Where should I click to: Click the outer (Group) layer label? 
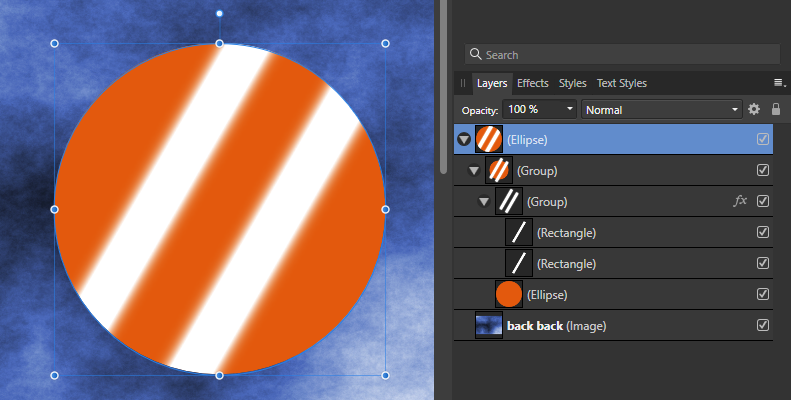pyautogui.click(x=537, y=171)
